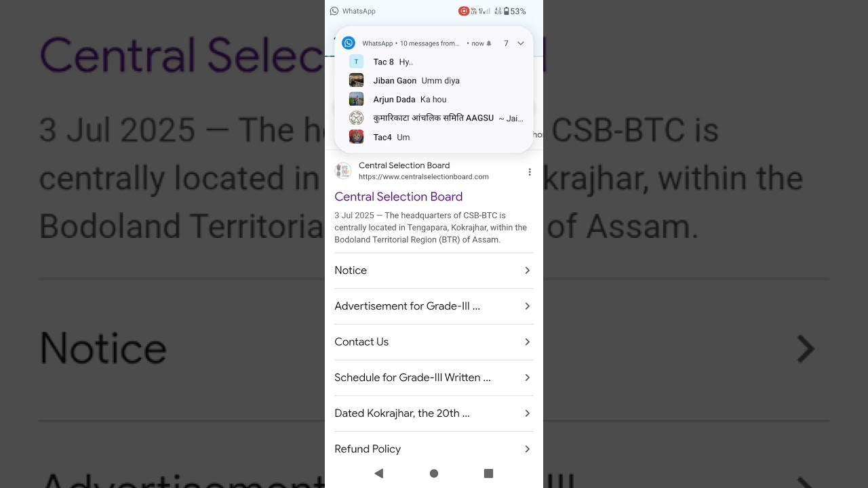Viewport: 868px width, 488px height.
Task: Tap Arjun Dada profile picture
Action: click(356, 100)
